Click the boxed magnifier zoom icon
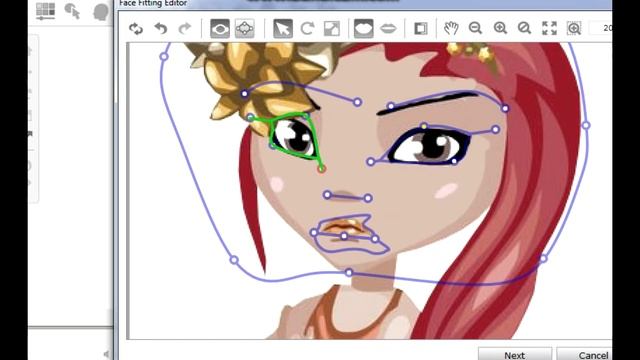 (x=574, y=28)
